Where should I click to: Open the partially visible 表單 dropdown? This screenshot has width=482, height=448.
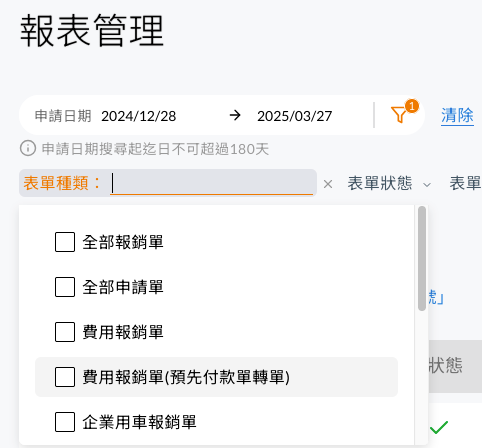[x=465, y=183]
